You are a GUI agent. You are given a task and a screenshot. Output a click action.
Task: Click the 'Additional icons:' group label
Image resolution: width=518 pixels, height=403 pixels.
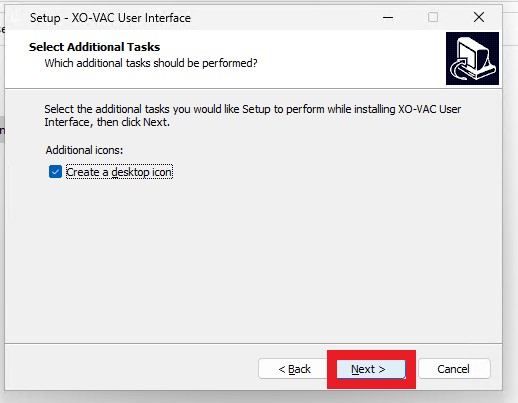[x=84, y=150]
